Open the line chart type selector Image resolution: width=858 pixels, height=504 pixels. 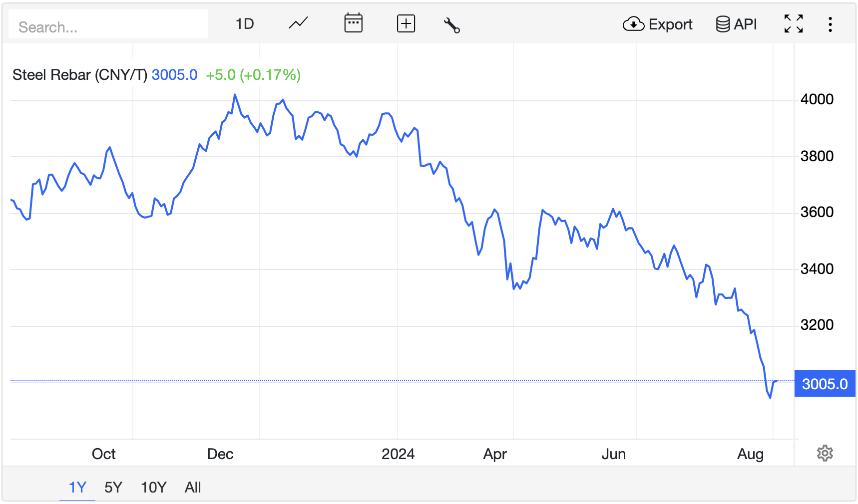point(298,23)
